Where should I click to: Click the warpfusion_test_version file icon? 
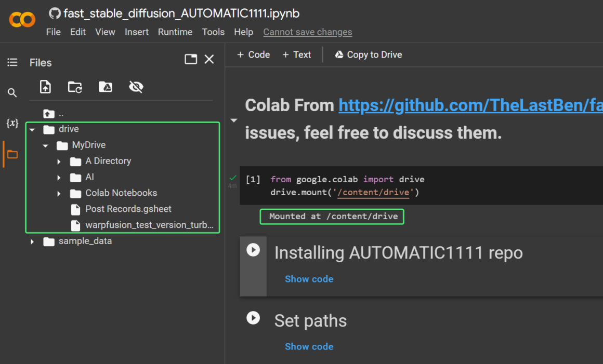tap(76, 225)
